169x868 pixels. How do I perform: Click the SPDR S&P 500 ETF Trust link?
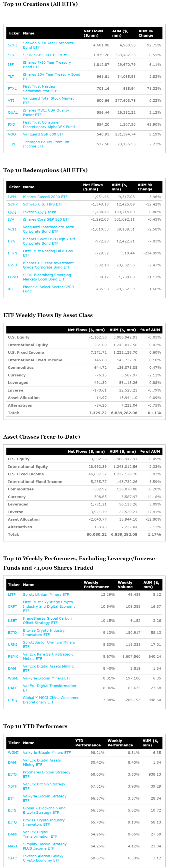click(45, 55)
